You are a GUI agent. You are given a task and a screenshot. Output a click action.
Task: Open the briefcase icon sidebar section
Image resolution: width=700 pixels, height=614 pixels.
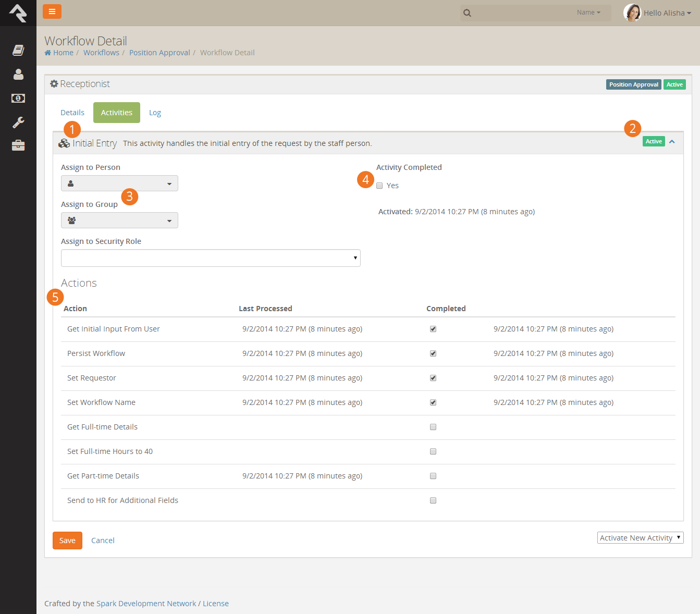(x=18, y=145)
